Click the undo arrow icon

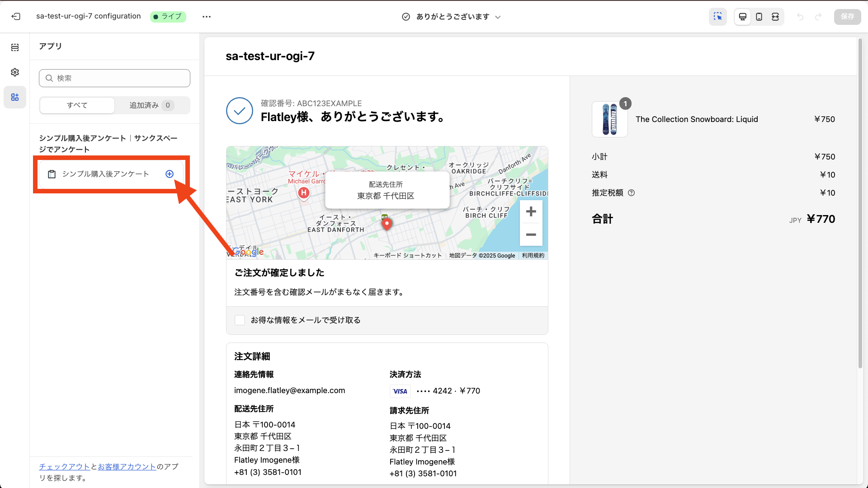click(801, 17)
